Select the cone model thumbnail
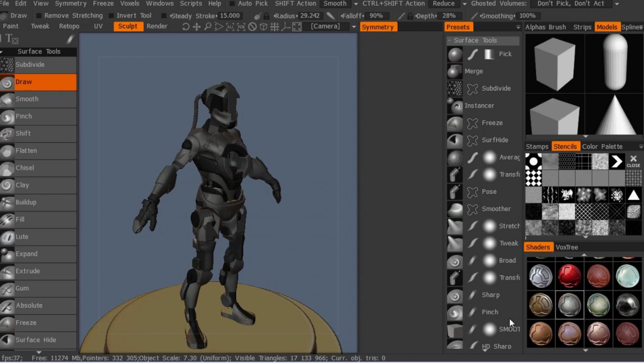Image resolution: width=644 pixels, height=363 pixels. click(x=615, y=115)
